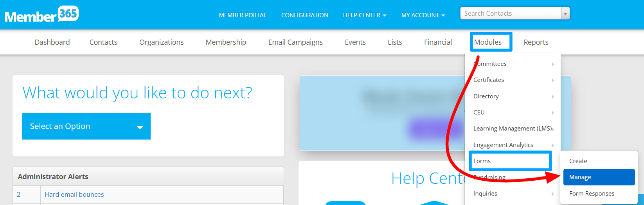Expand the CEU submenu arrow
Screen dimensions: 644x205
pos(552,112)
